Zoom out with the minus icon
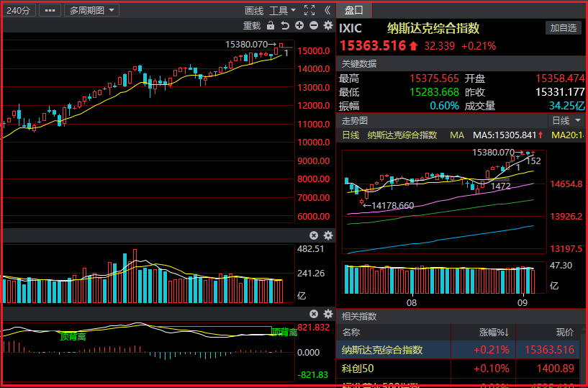 [x=314, y=25]
